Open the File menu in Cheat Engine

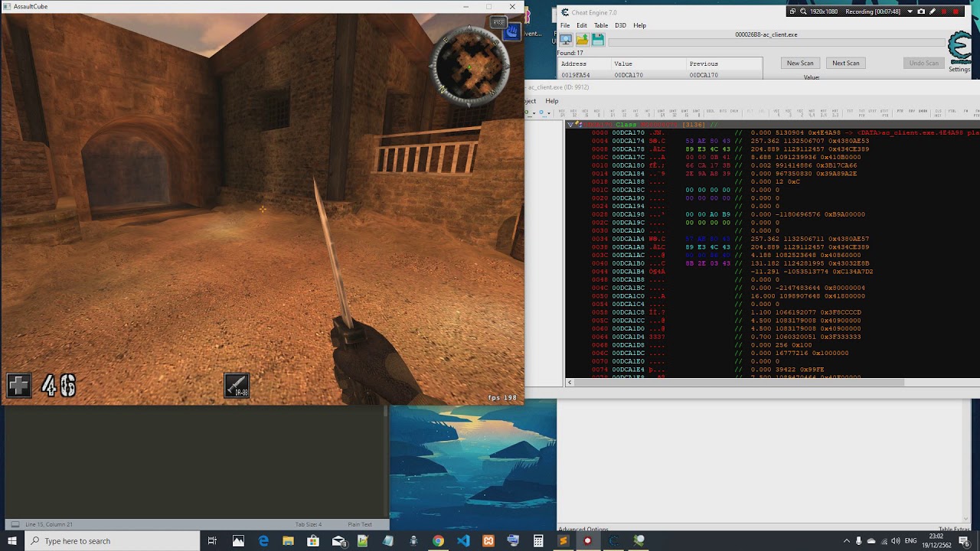coord(565,25)
